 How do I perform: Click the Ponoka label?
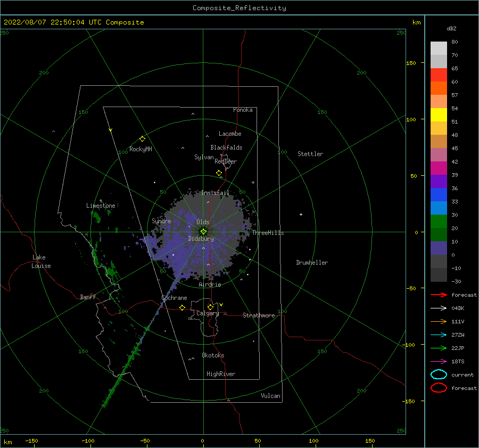tap(243, 110)
